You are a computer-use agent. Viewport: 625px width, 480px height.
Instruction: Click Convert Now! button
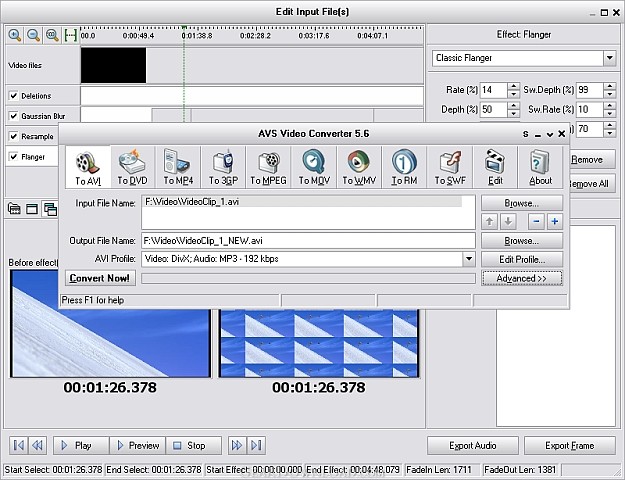[x=100, y=278]
